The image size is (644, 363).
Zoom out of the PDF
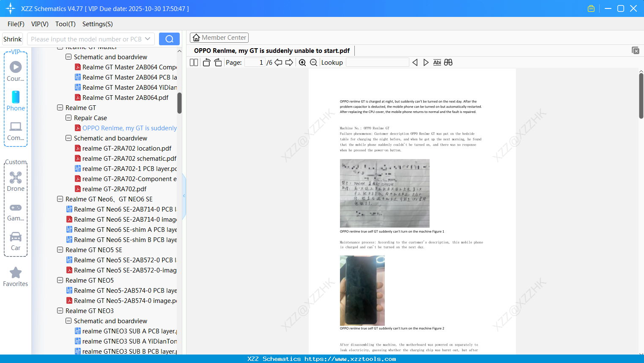coord(314,63)
